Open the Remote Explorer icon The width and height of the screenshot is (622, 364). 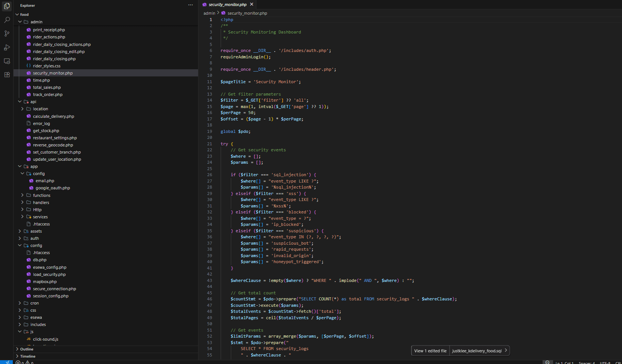(x=7, y=61)
